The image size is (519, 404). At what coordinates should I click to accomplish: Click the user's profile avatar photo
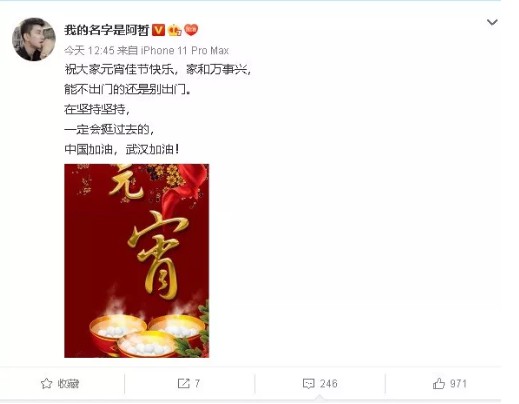[x=34, y=39]
